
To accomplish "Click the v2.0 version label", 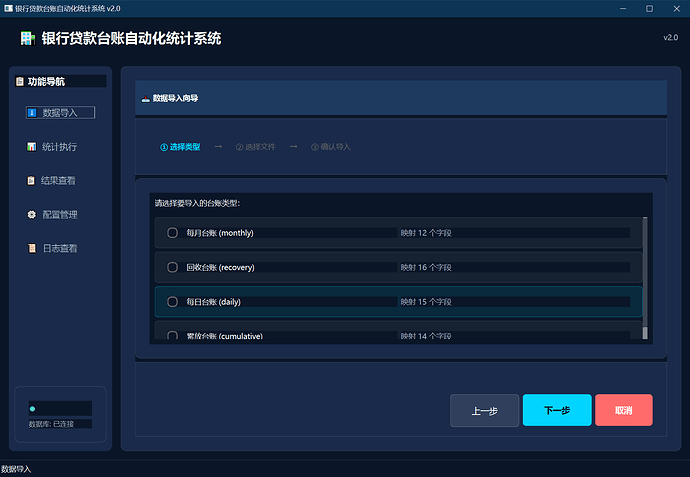I will 671,38.
